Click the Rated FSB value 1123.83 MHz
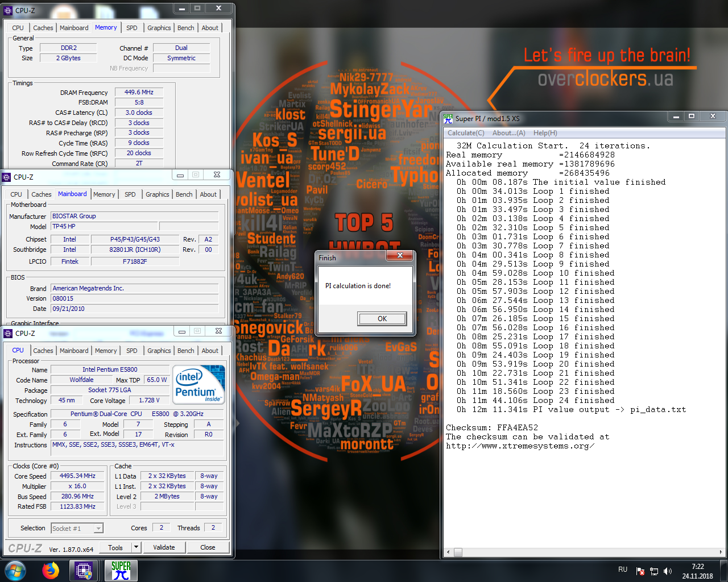Viewport: 728px width, 582px height. tap(78, 506)
